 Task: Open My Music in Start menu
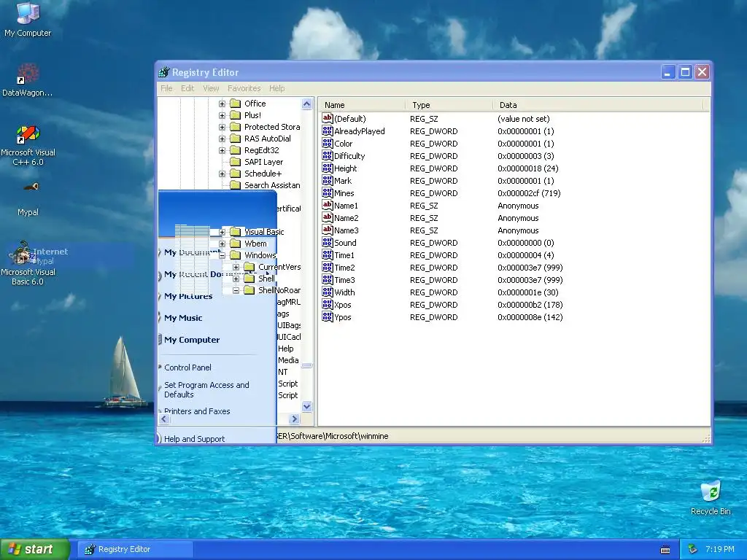[x=183, y=318]
